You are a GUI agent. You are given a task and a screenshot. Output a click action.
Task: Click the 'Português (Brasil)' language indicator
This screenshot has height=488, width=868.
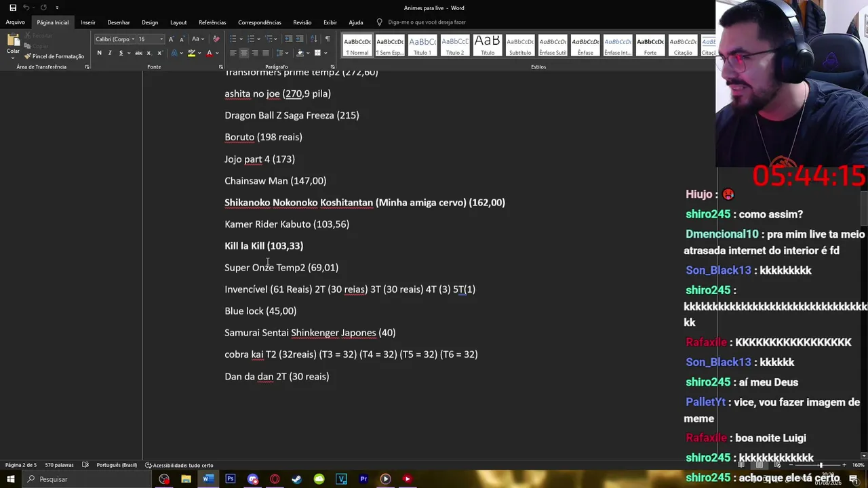pyautogui.click(x=117, y=465)
